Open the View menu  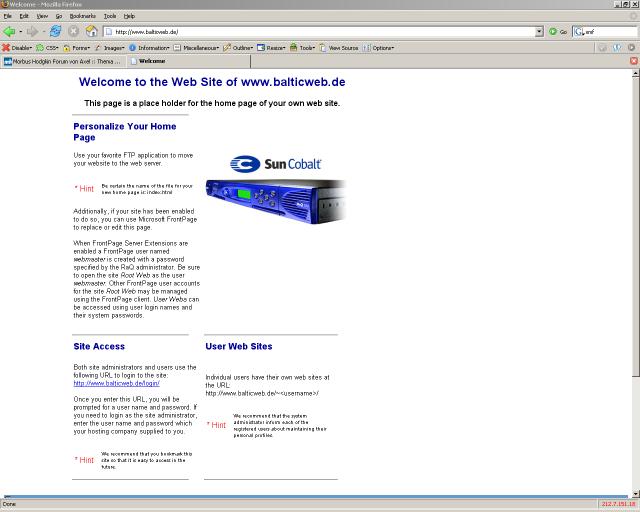[42, 16]
